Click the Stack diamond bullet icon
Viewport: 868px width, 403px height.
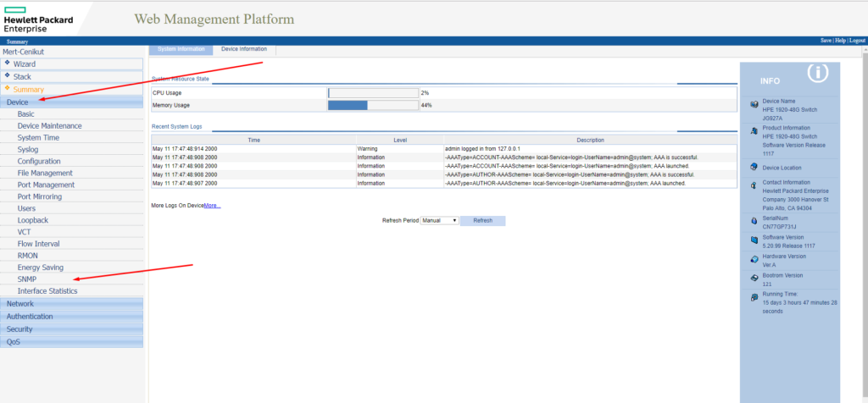tap(7, 75)
